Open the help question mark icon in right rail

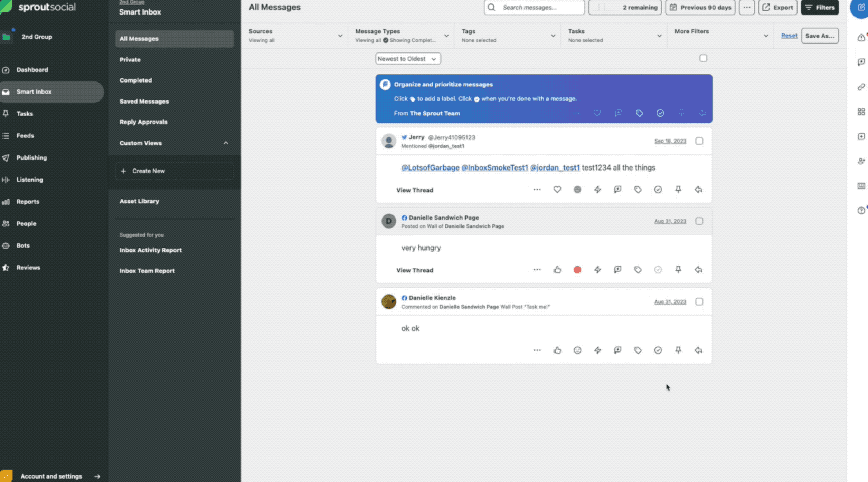coord(861,210)
